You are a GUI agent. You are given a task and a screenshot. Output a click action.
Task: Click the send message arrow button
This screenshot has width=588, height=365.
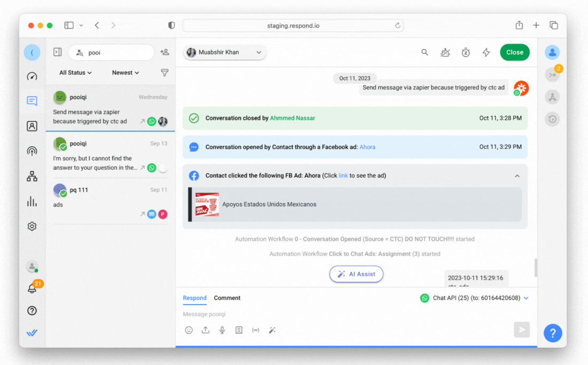pos(522,330)
